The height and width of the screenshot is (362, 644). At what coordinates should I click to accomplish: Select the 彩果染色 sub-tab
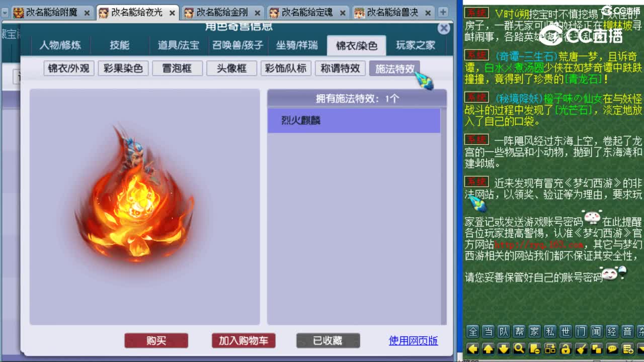tap(123, 68)
